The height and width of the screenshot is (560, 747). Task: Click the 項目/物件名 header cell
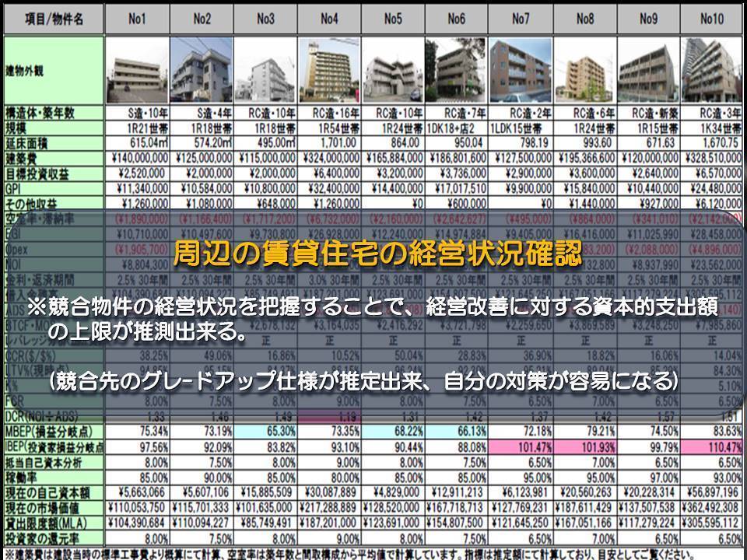[53, 18]
